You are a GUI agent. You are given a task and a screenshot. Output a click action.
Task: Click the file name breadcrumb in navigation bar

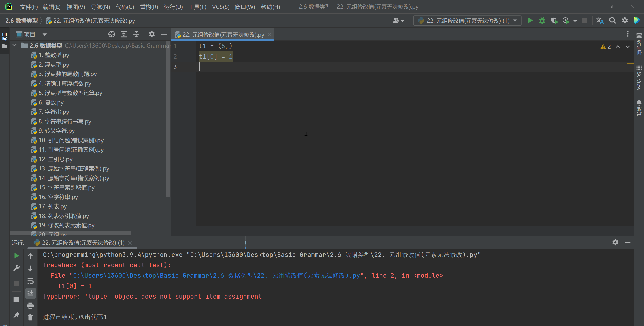90,21
